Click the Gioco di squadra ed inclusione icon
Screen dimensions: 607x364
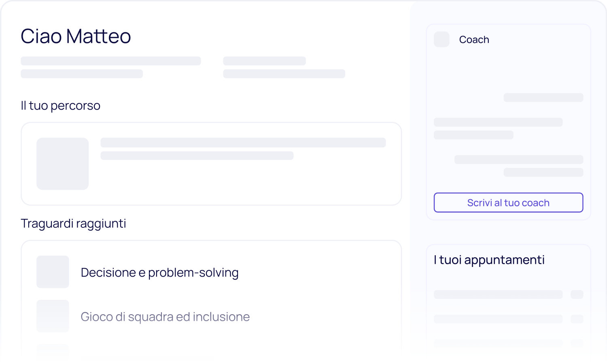53,316
